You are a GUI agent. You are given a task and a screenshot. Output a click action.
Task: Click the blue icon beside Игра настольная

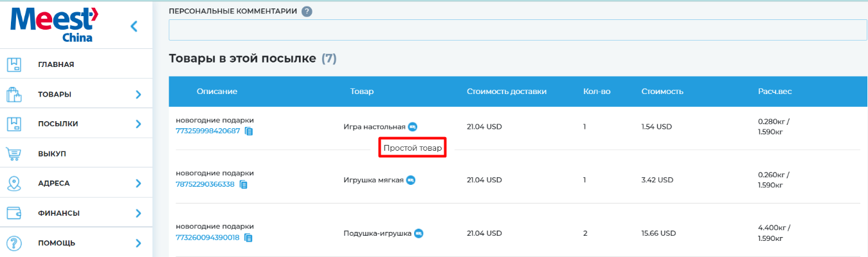[413, 126]
